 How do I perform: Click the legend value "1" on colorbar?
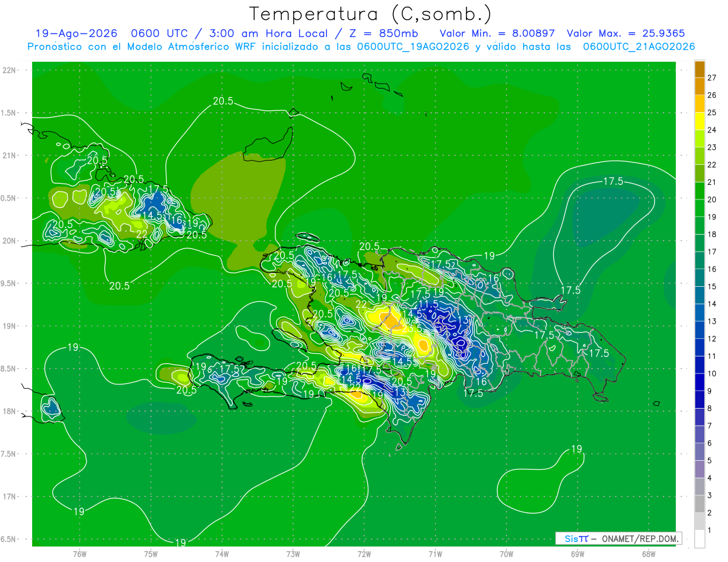pos(709,530)
